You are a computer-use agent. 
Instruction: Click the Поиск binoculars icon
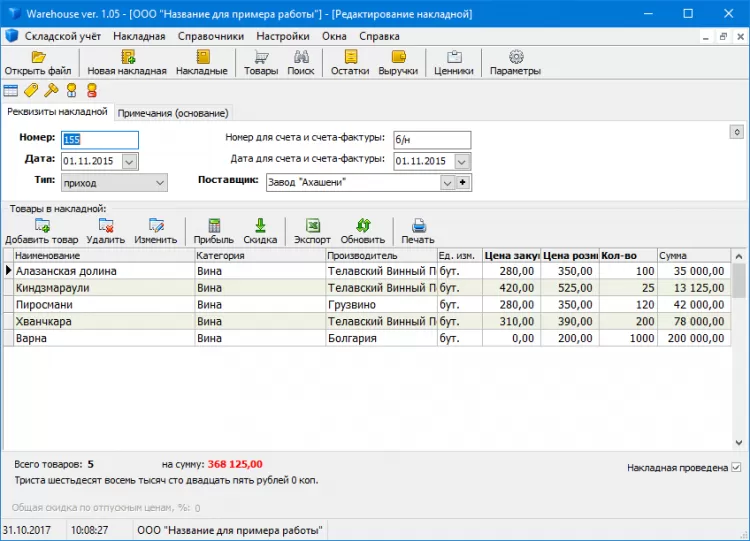tap(300, 58)
